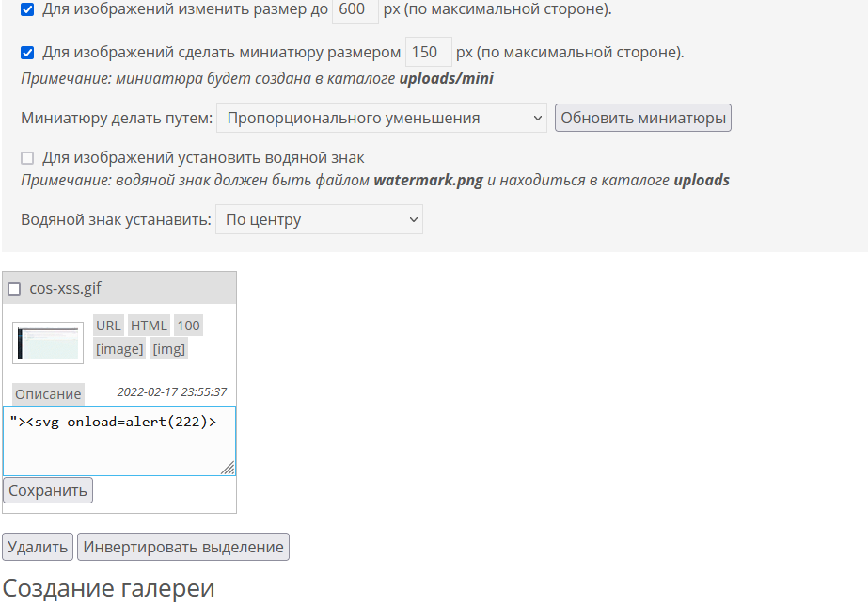Screen dimensions: 868x607
Task: Click the HTML code button
Action: 149,325
